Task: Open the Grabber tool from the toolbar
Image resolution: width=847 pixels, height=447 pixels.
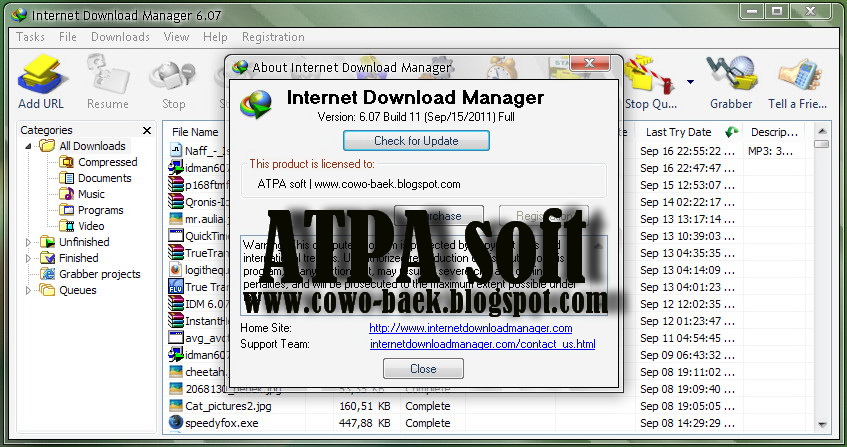Action: click(x=731, y=74)
